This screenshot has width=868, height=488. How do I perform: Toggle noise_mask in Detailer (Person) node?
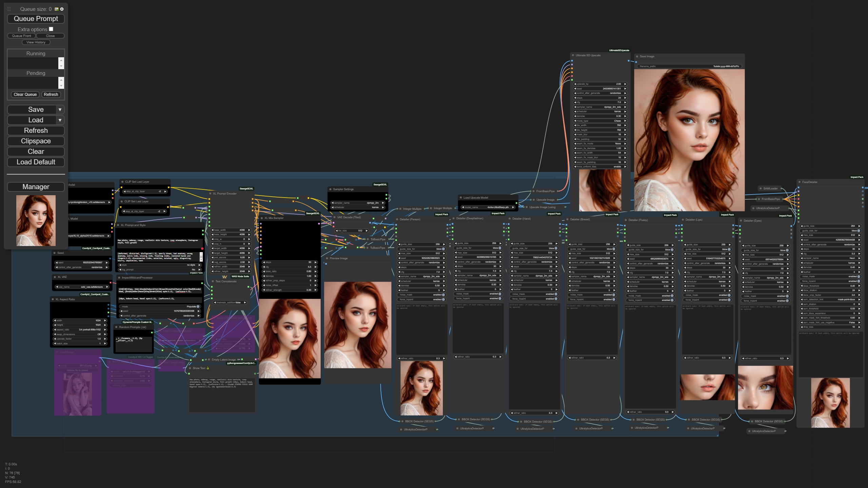click(x=443, y=295)
